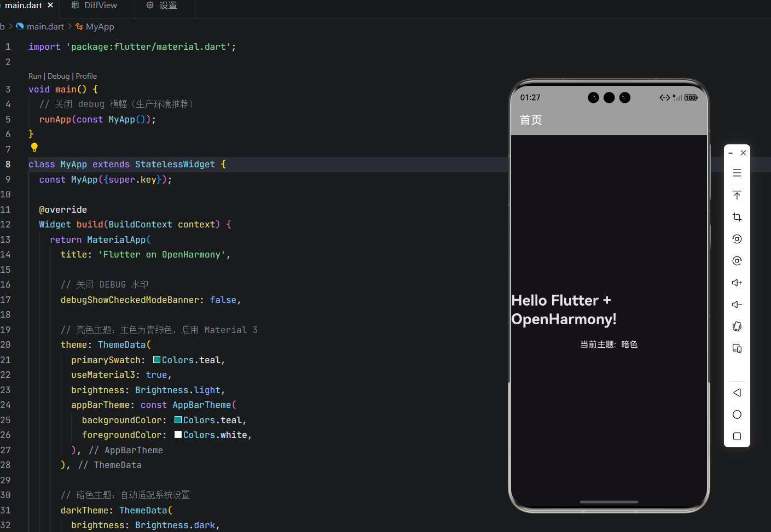Click the teal swatch beside backgroundColor
This screenshot has width=771, height=532.
(x=178, y=420)
